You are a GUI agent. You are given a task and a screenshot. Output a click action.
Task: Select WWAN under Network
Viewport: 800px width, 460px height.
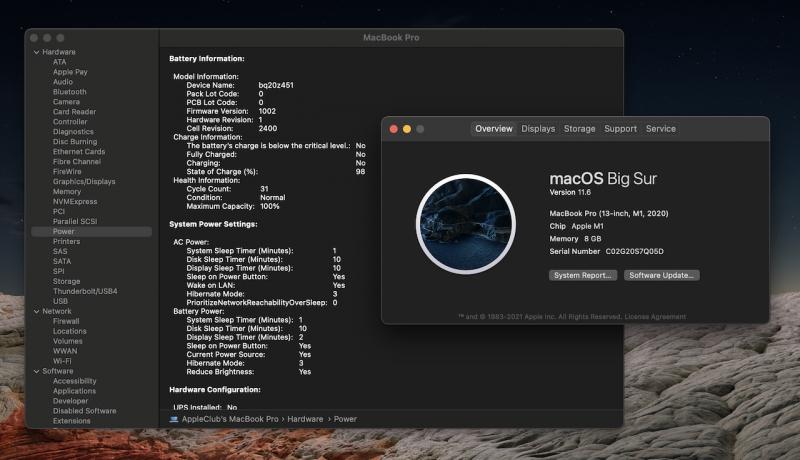(65, 351)
